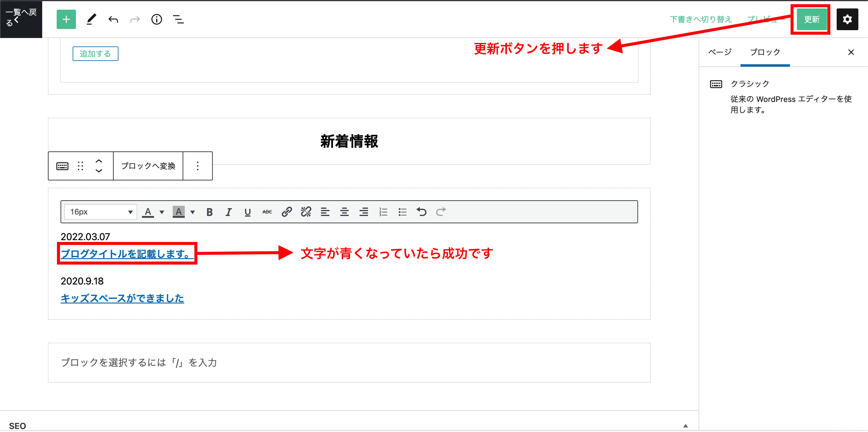Toggle italic formatting
Image resolution: width=868 pixels, height=432 pixels.
(x=228, y=212)
